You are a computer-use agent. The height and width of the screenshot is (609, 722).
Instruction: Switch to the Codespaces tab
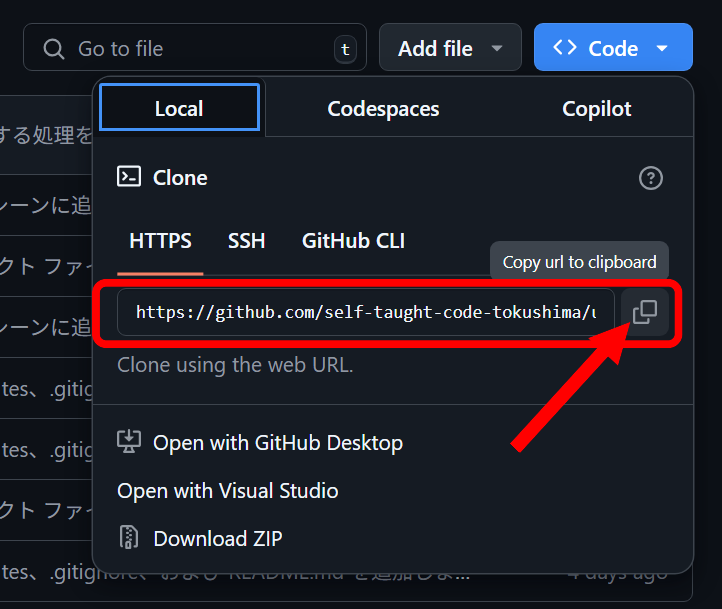383,109
